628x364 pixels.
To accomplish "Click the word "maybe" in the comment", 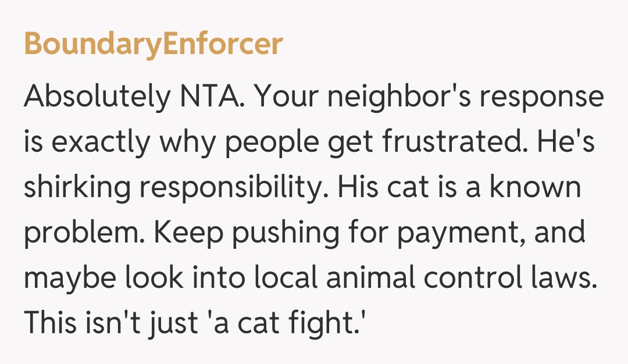I will (x=69, y=279).
